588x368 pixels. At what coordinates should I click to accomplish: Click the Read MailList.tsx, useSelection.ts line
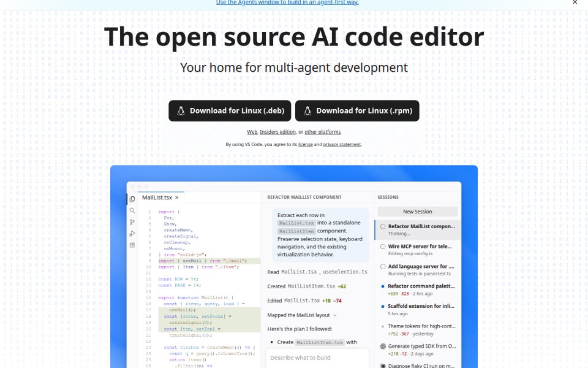click(317, 272)
